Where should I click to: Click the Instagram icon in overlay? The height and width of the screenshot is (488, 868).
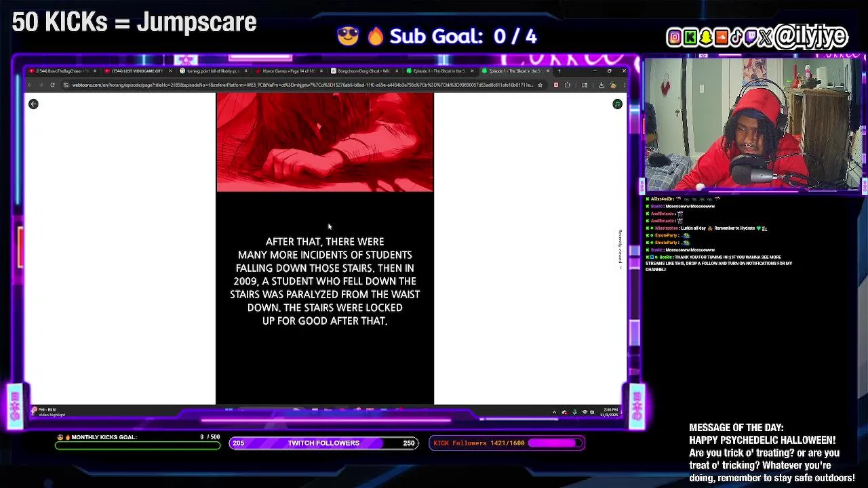coord(675,37)
